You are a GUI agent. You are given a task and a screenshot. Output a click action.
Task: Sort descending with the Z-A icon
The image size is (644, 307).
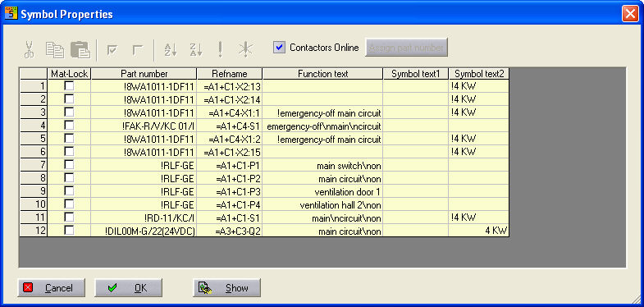[x=196, y=49]
